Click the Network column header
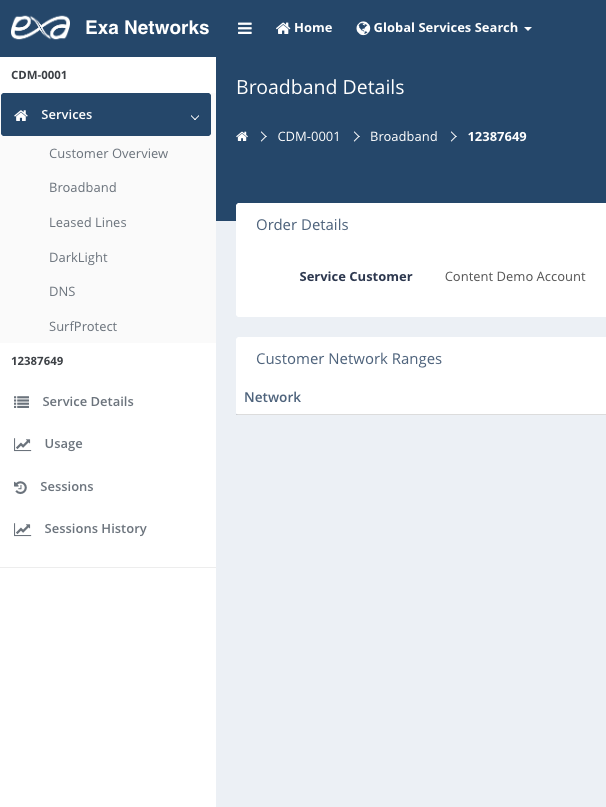Image resolution: width=606 pixels, height=807 pixels. tap(272, 398)
